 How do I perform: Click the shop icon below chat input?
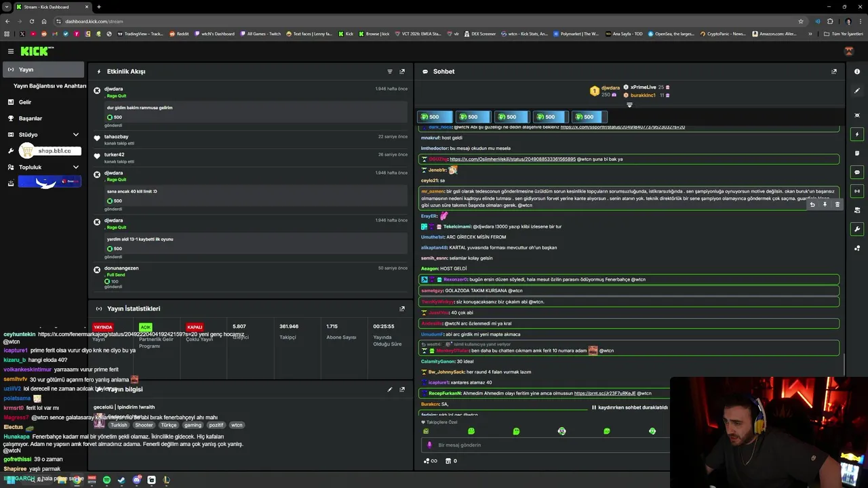coord(447,461)
